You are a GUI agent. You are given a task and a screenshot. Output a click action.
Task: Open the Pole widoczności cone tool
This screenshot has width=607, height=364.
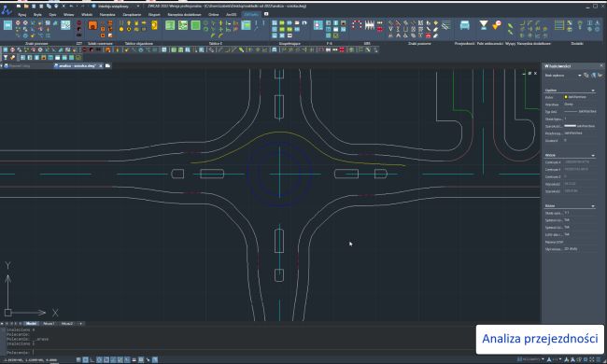[x=484, y=25]
